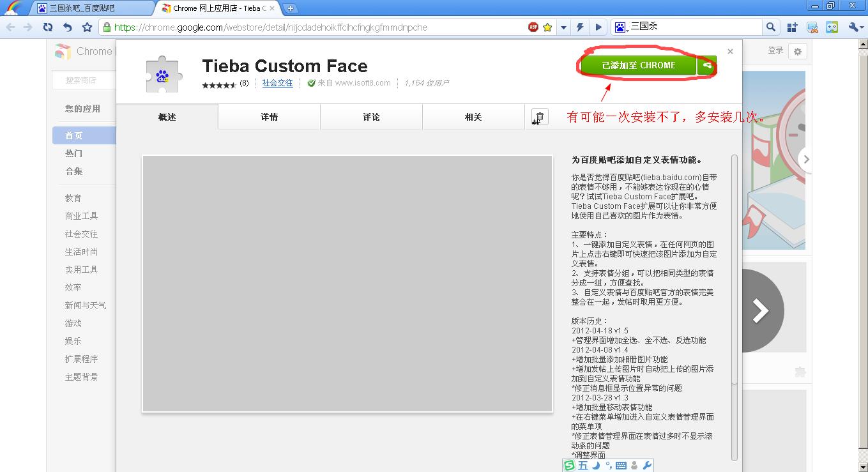Close the extension detail dialog
Screen dimensions: 868x472
pos(730,51)
